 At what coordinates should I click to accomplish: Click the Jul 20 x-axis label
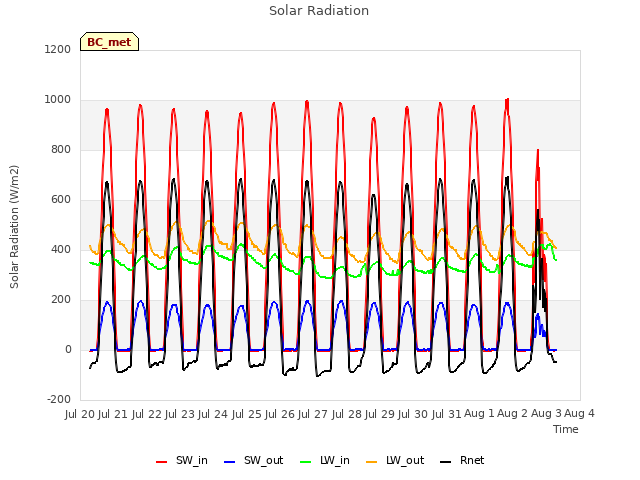[x=80, y=414]
